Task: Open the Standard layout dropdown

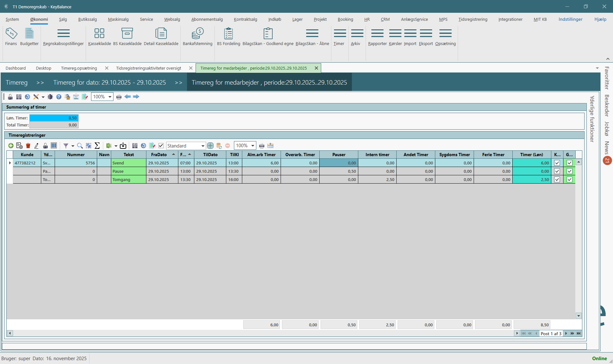Action: pos(203,146)
